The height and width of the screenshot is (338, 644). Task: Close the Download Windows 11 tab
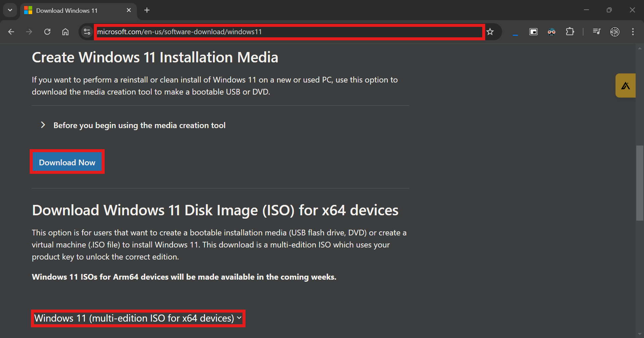[129, 10]
